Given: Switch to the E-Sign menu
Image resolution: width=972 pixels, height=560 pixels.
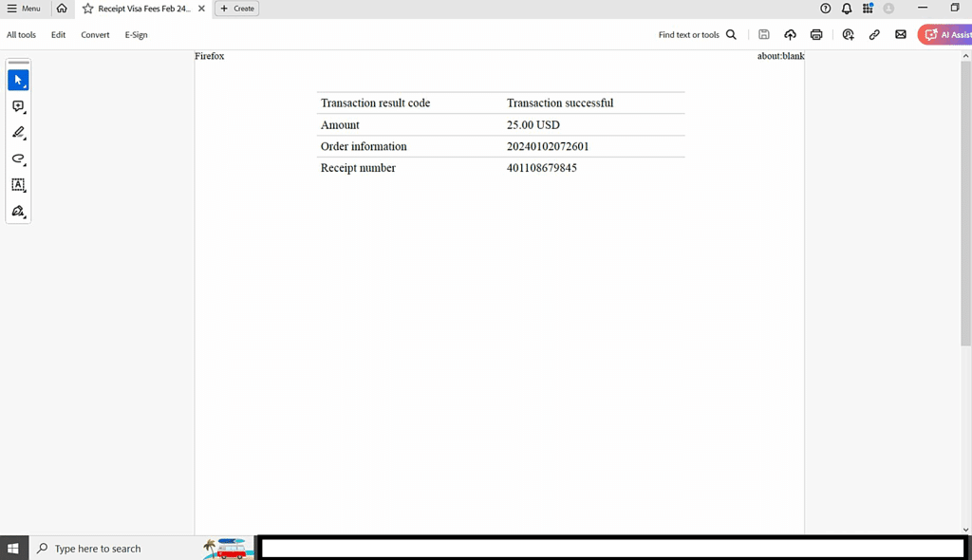Looking at the screenshot, I should (136, 35).
